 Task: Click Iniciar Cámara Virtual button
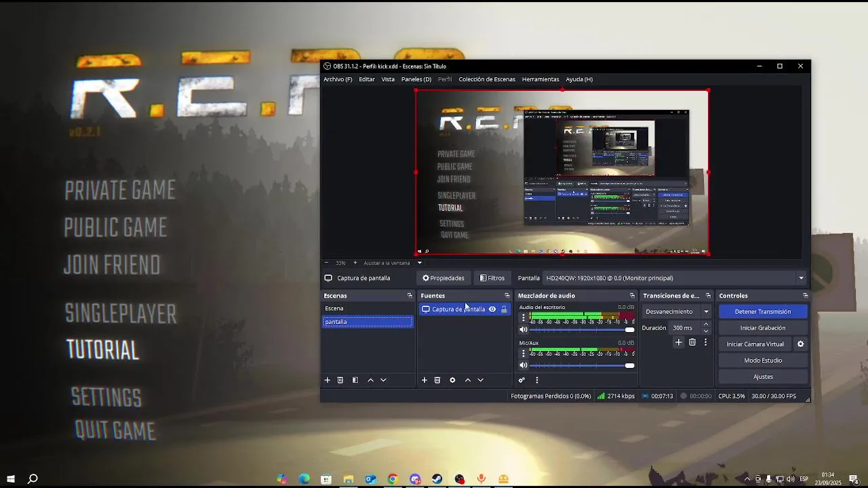coord(755,344)
